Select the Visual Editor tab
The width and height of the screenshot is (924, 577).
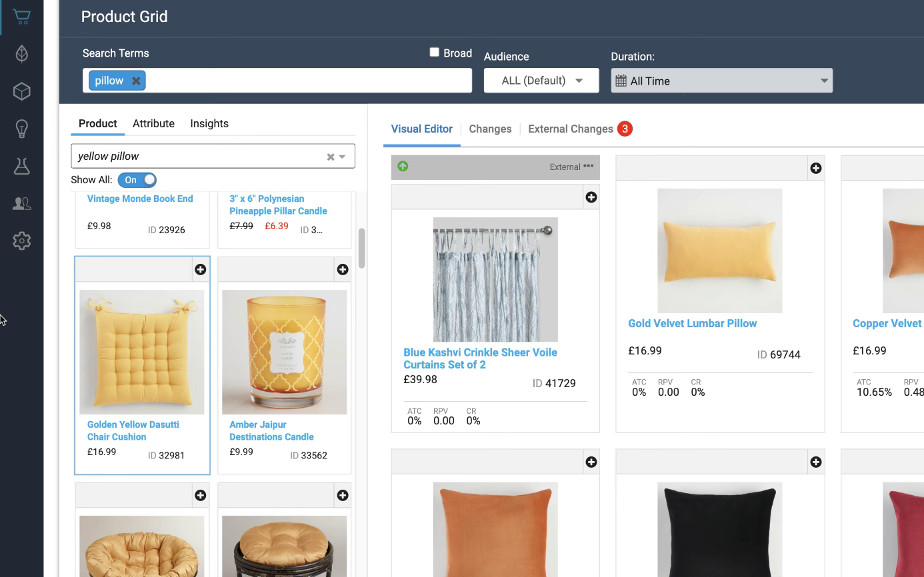tap(422, 129)
